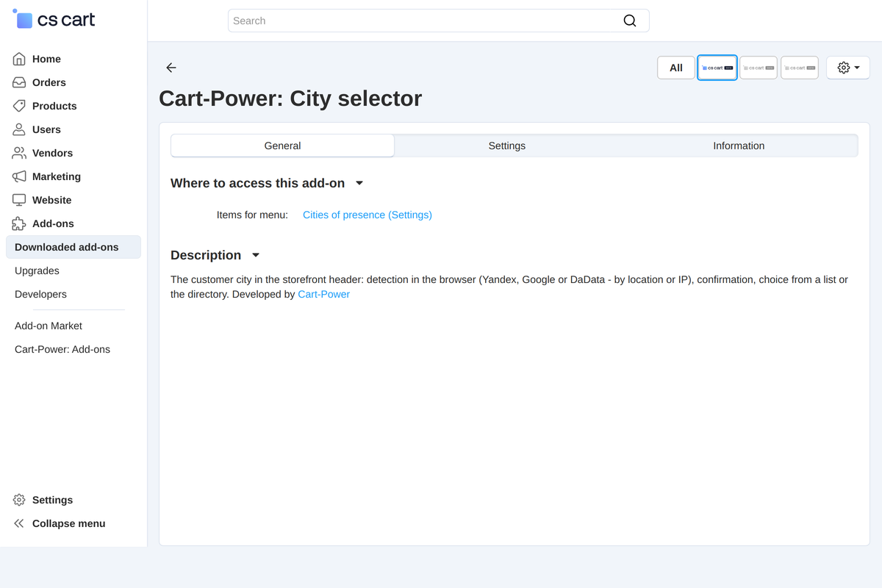Switch to the Information tab
The width and height of the screenshot is (882, 588).
pos(739,146)
